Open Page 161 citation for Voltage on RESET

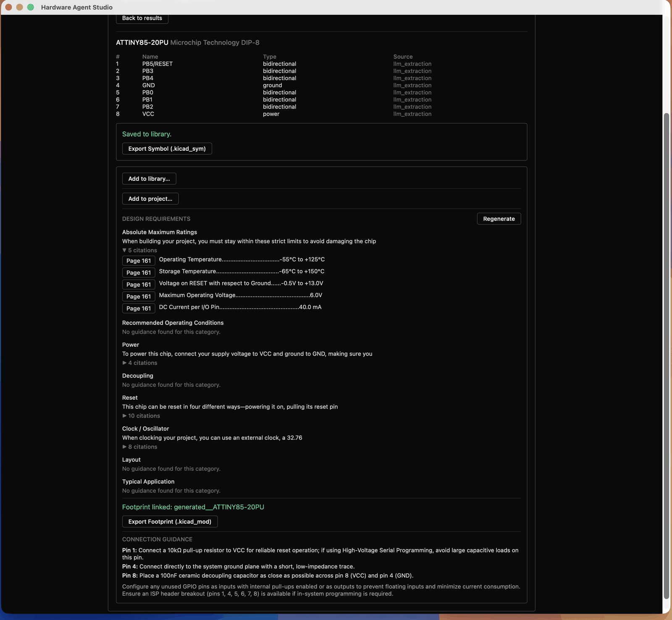tap(139, 285)
